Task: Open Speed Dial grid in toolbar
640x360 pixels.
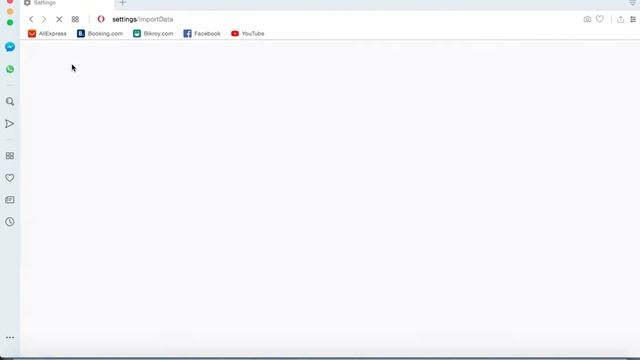Action: click(75, 19)
